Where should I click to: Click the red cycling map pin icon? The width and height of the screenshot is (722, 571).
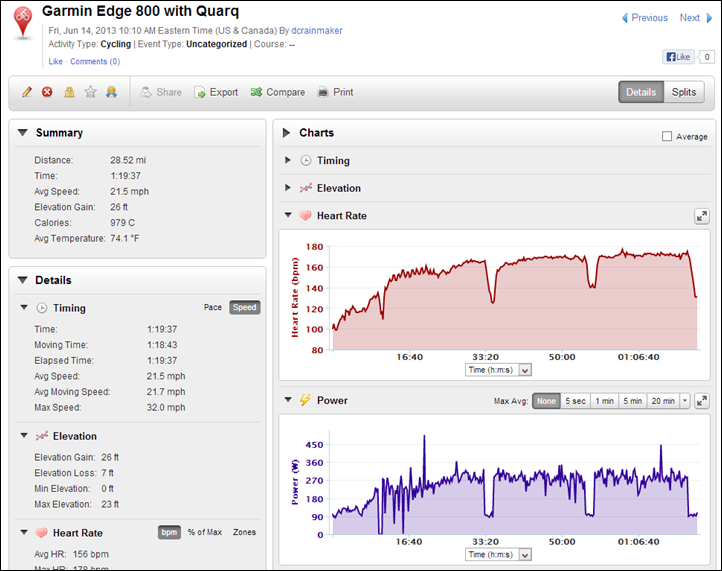(x=23, y=22)
